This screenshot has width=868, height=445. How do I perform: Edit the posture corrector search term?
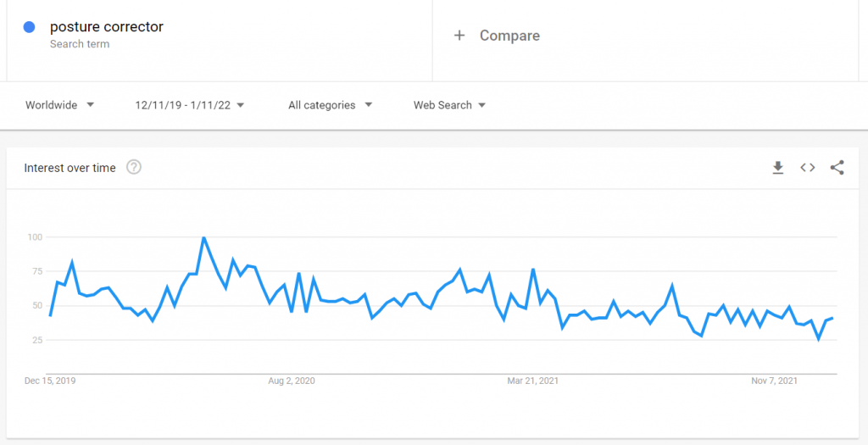pyautogui.click(x=107, y=26)
